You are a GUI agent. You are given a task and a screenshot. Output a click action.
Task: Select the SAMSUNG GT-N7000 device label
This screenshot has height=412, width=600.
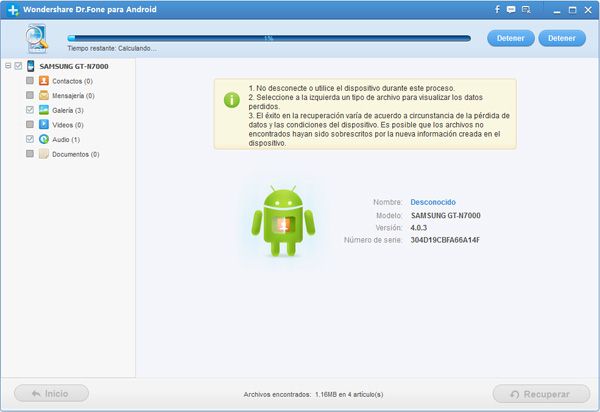click(x=74, y=67)
